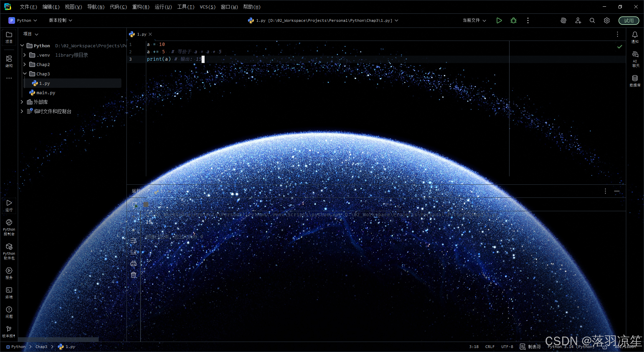Click the UTF-8 encoding in status bar
Screen dimensions: 644x352
507,347
